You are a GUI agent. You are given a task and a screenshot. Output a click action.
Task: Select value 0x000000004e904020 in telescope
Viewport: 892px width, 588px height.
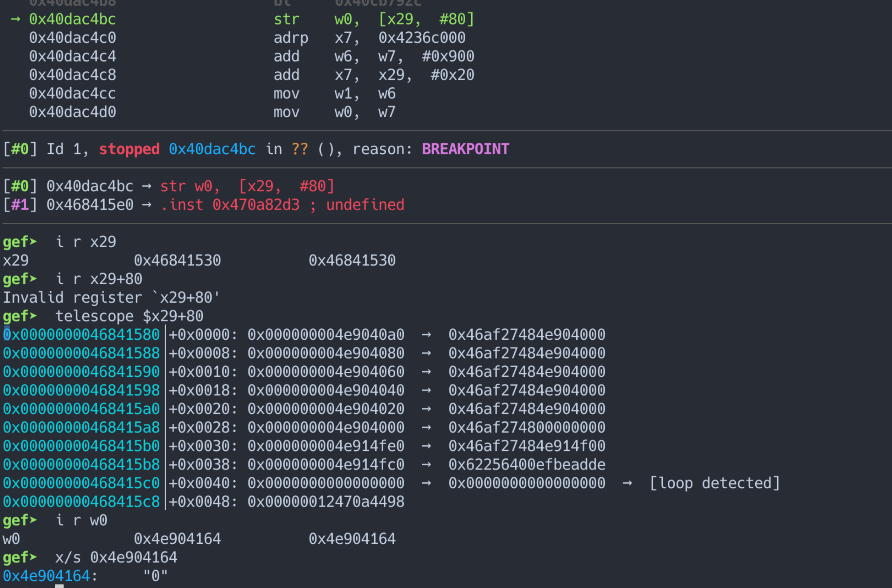326,409
